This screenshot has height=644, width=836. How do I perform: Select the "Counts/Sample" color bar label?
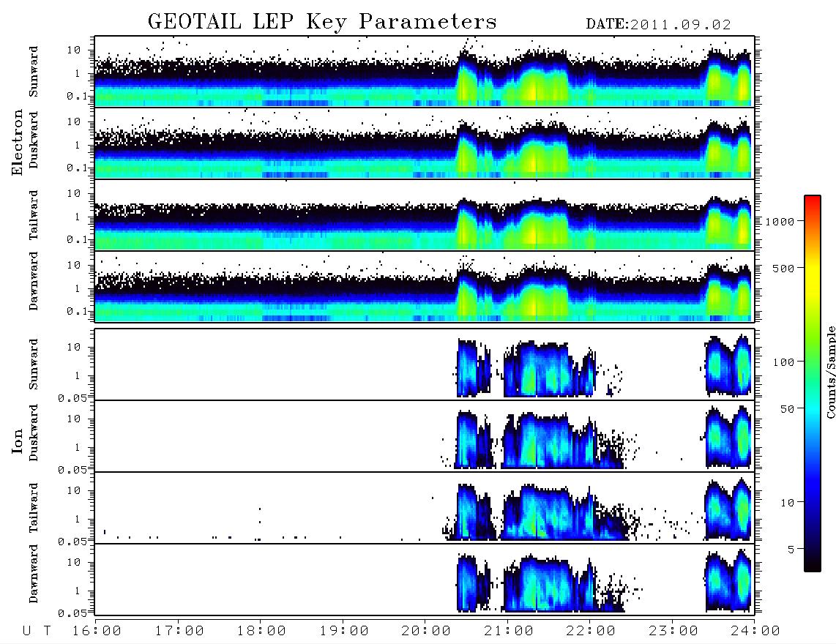[830, 372]
